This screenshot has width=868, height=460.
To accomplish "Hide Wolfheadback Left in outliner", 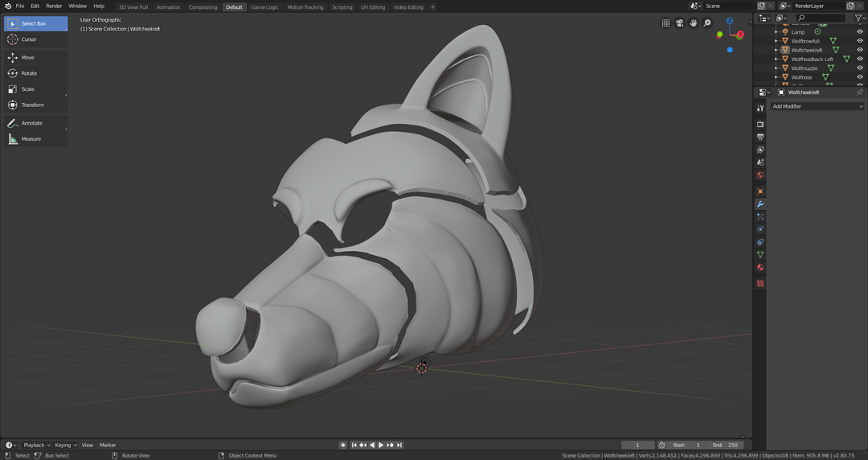I will coord(860,60).
